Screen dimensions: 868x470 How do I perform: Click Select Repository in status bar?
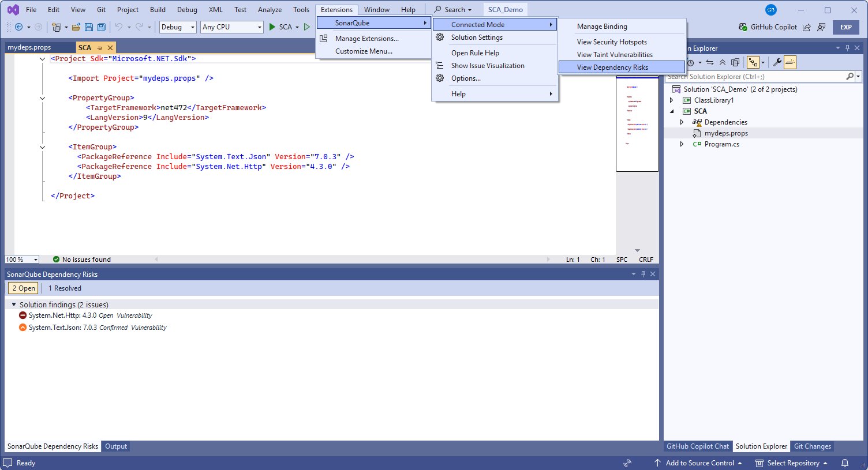pos(792,463)
